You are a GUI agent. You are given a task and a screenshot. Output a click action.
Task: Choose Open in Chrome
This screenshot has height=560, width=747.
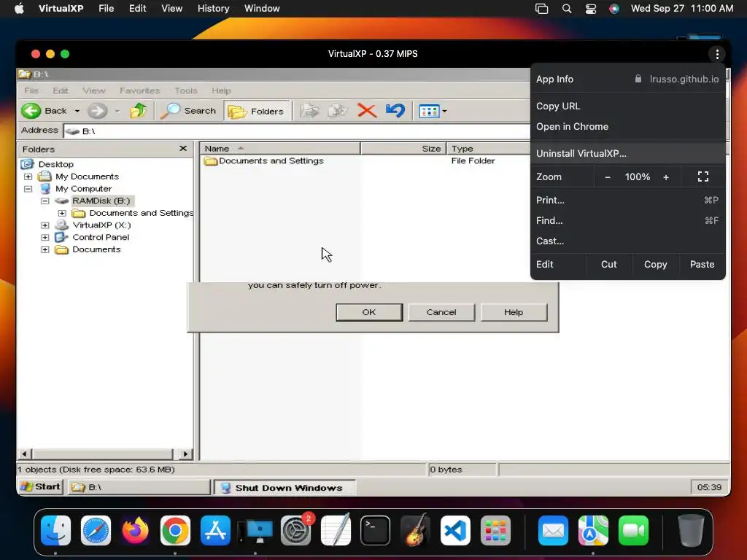(x=627, y=127)
